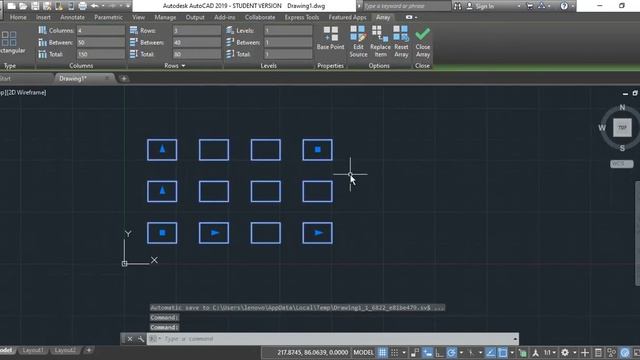The image size is (640, 360).
Task: Toggle Infer Constraints icon in status bar
Action: (415, 352)
